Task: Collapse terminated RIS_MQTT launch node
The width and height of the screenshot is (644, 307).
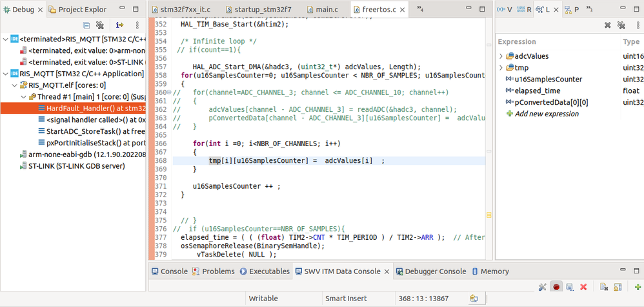Action: point(5,39)
